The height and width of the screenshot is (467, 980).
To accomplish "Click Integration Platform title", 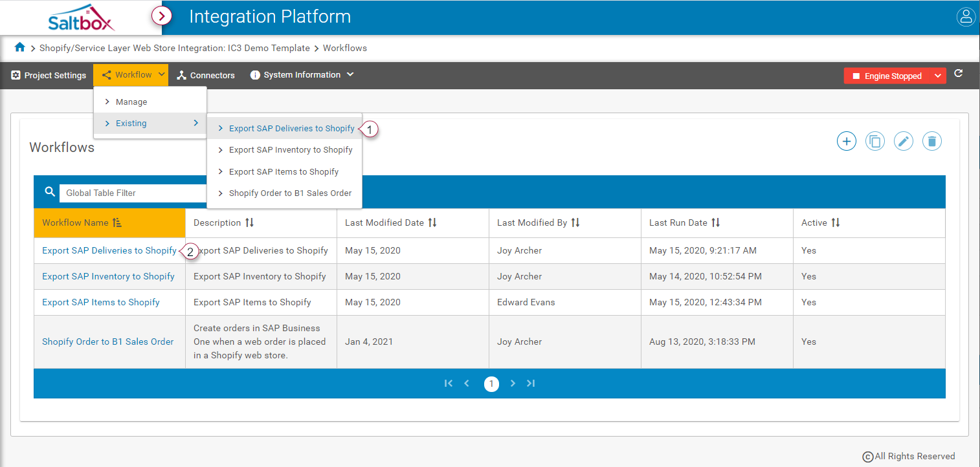I will 270,17.
